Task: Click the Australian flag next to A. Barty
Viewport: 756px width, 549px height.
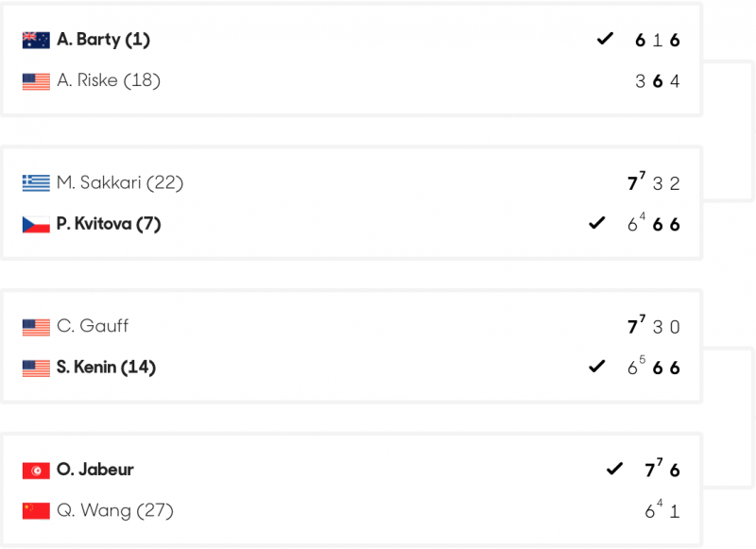Action: 36,40
